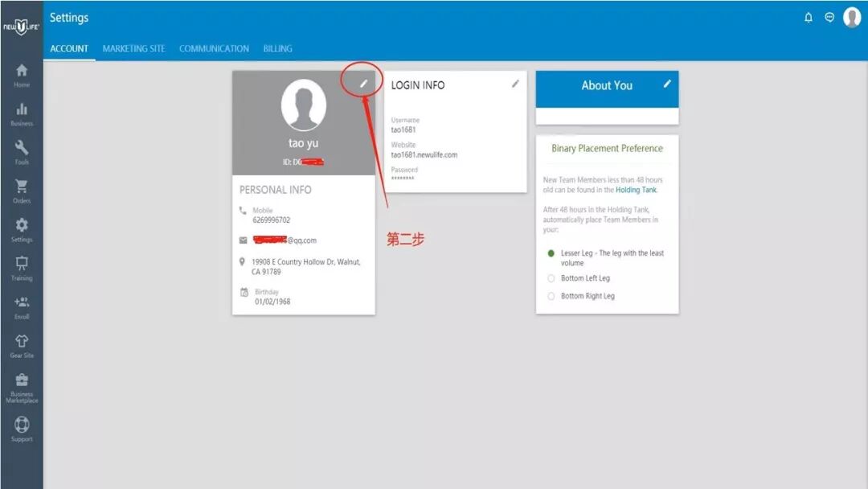Screen dimensions: 868x489
Task: Open the user avatar in top bar
Action: tap(852, 17)
